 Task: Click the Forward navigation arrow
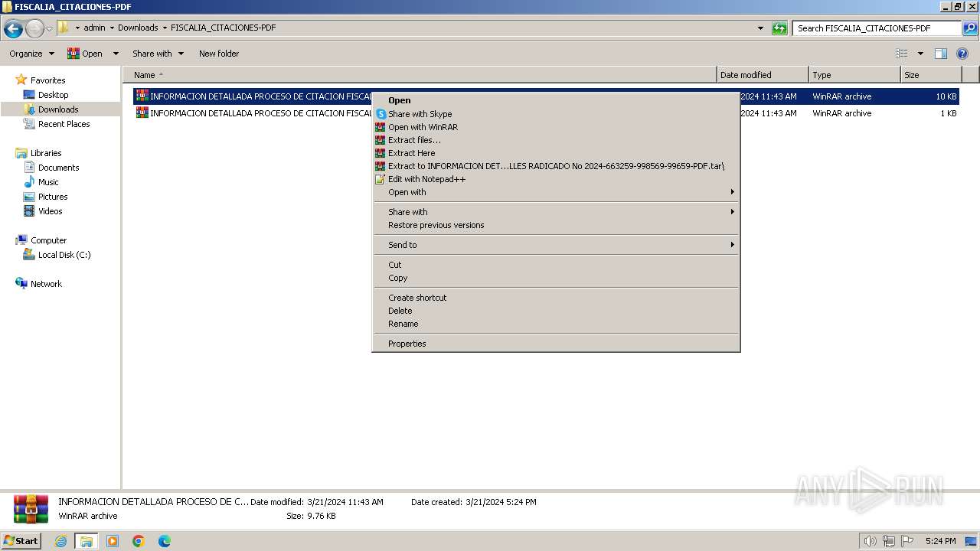[x=34, y=29]
